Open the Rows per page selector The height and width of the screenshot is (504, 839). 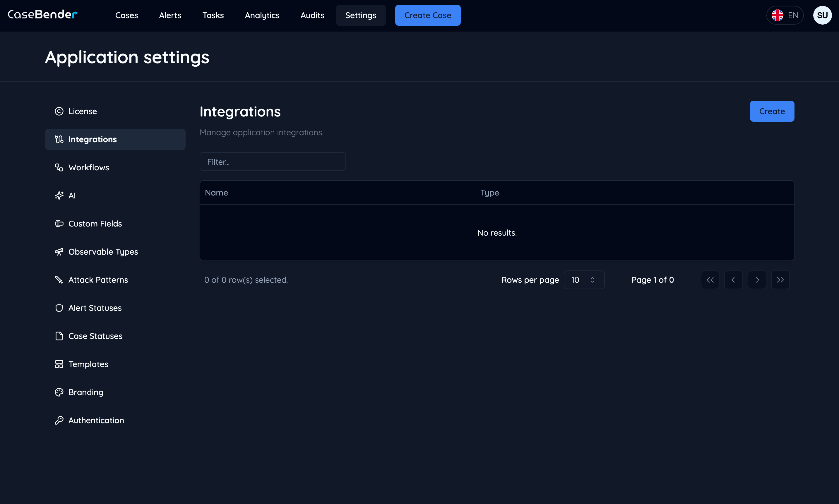tap(584, 280)
